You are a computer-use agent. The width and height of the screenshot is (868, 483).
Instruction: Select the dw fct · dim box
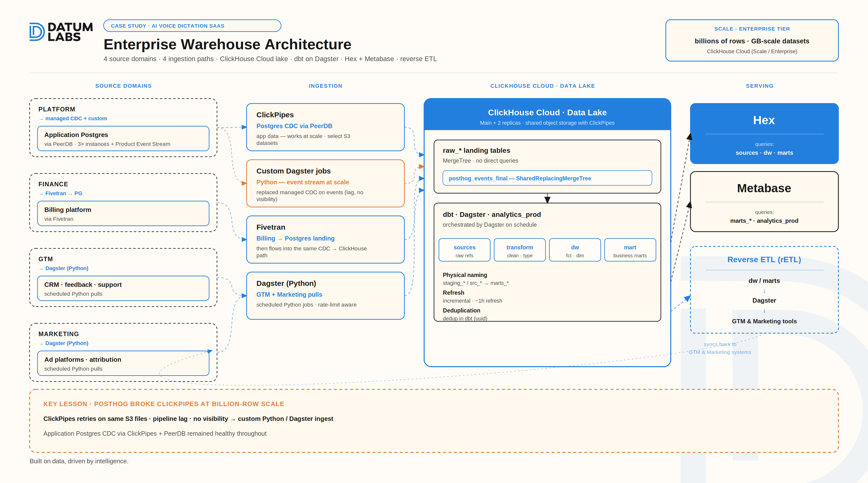[x=575, y=250]
